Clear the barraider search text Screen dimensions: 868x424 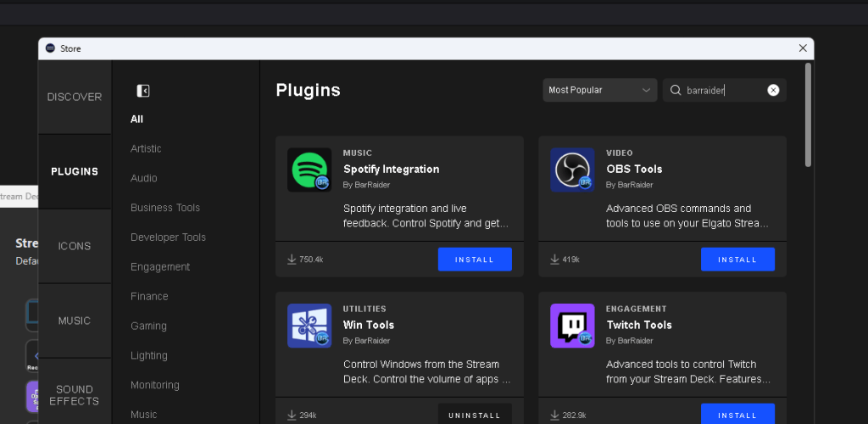click(x=773, y=90)
